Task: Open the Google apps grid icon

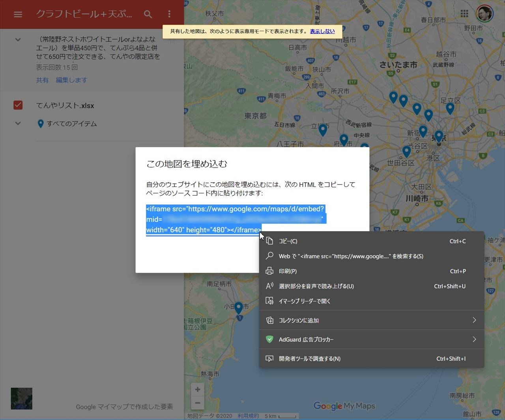Action: 464,14
